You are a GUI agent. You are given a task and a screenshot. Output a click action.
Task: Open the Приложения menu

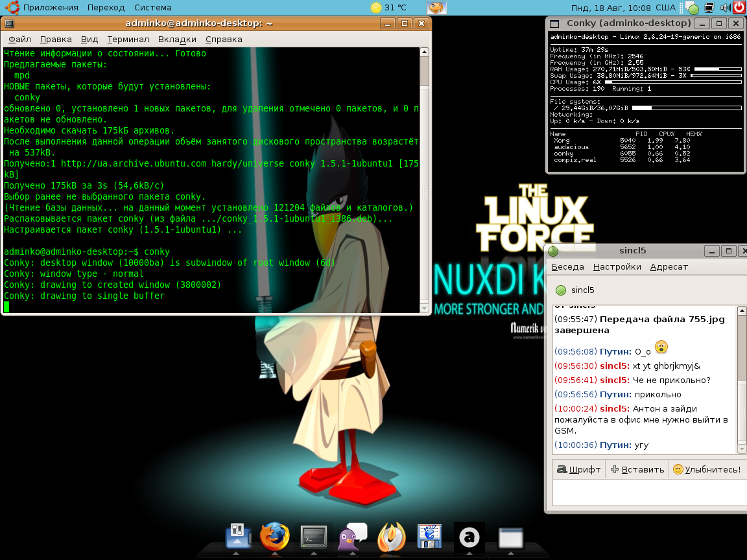[51, 8]
